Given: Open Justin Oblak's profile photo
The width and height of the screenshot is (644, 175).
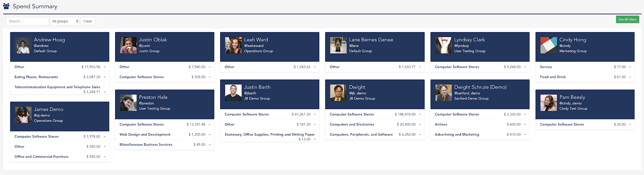Looking at the screenshot, I should pyautogui.click(x=128, y=45).
